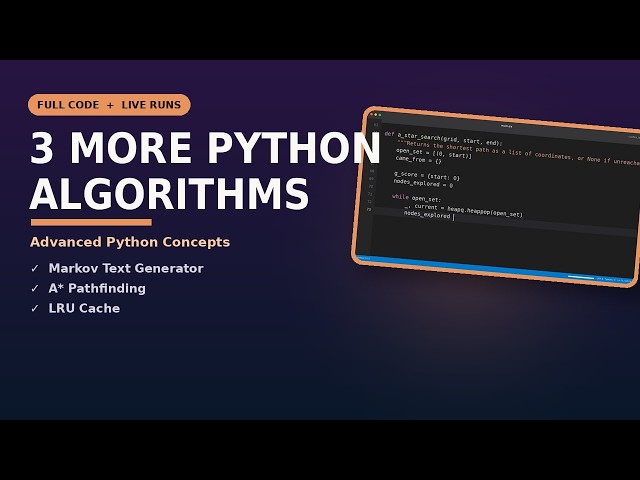The width and height of the screenshot is (640, 480).
Task: Click the Markov Text Generator item
Action: [x=126, y=268]
